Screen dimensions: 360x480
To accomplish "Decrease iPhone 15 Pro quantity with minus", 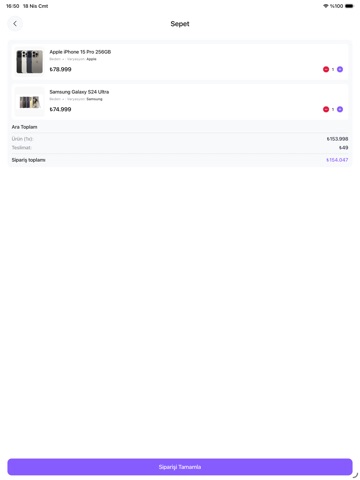I will [326, 69].
